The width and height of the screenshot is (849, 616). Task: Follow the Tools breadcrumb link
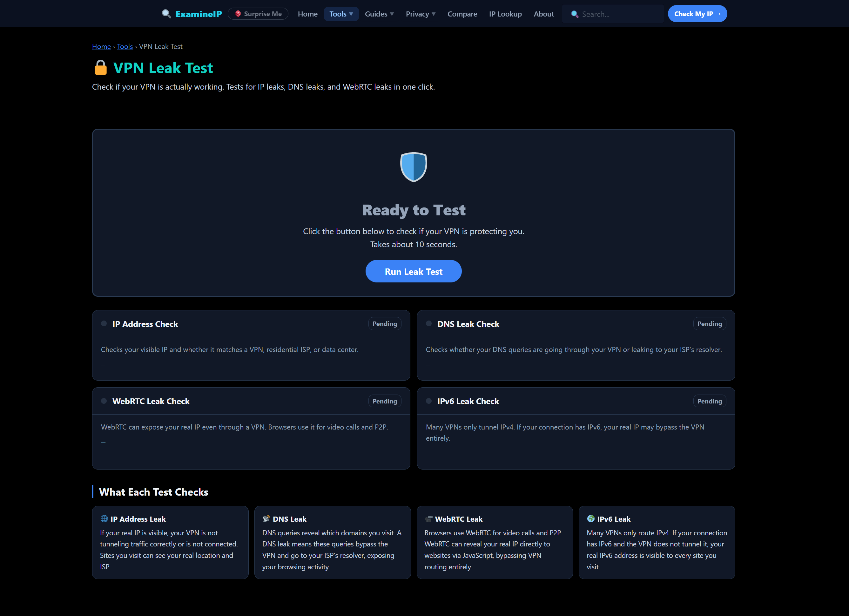[125, 46]
